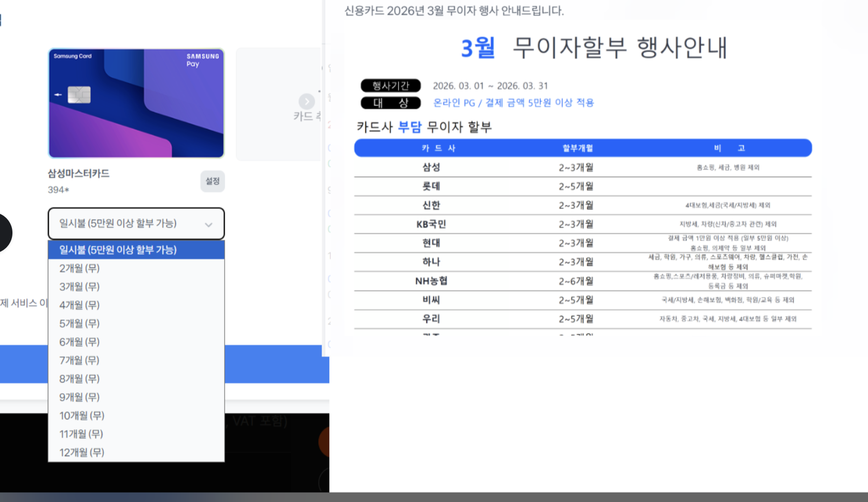Select the 6개월 (무) option

coord(136,342)
